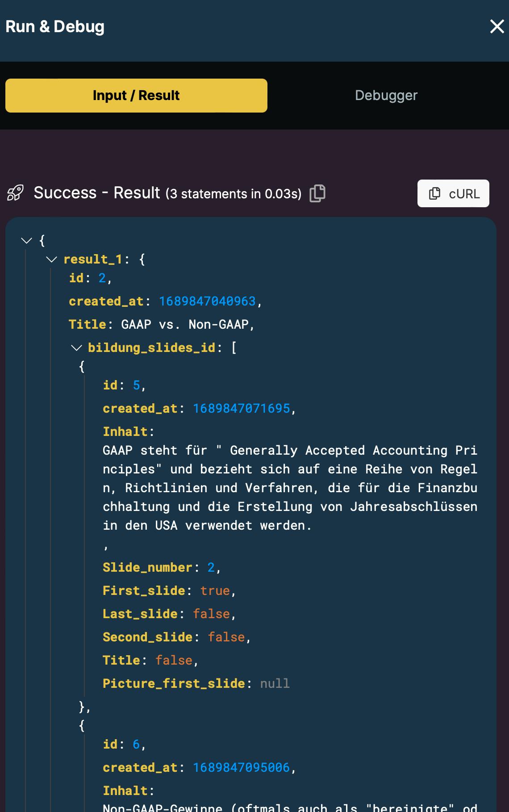Click the created_at value 1689847071695
The image size is (509, 812).
241,409
